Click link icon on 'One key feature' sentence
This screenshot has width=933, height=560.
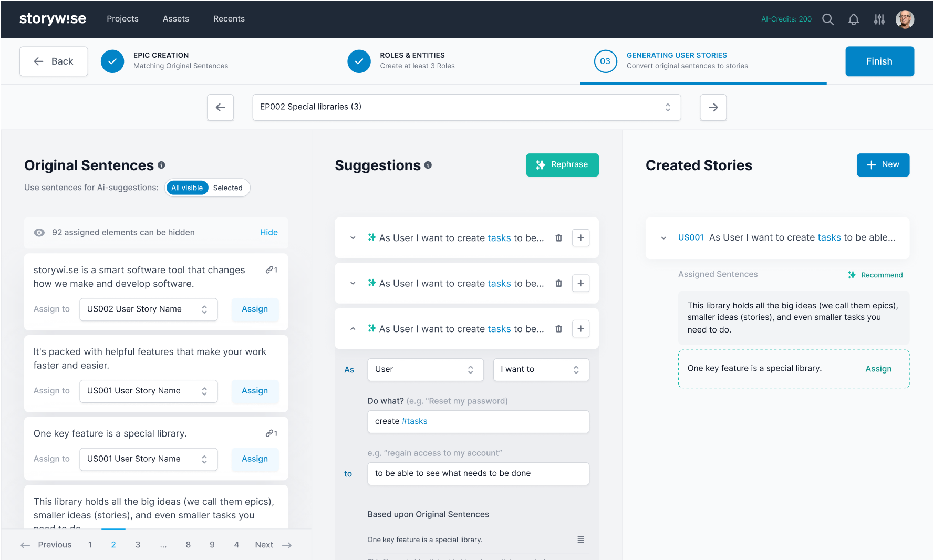click(x=271, y=433)
